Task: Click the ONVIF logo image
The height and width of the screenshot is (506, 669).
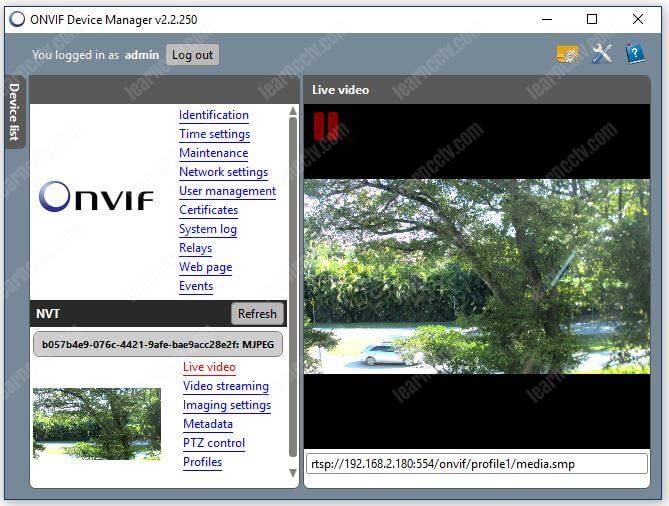Action: 96,196
